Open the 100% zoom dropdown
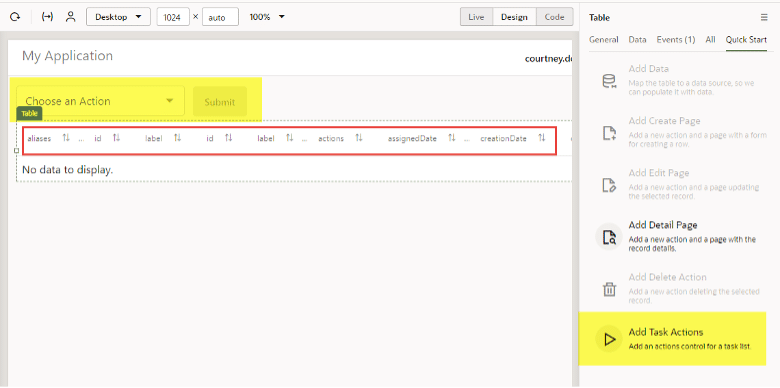This screenshot has height=388, width=780. tap(267, 17)
